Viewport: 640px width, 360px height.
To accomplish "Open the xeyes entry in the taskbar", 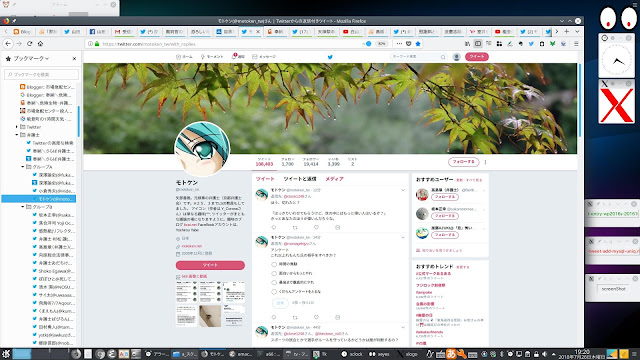I will click(x=380, y=354).
